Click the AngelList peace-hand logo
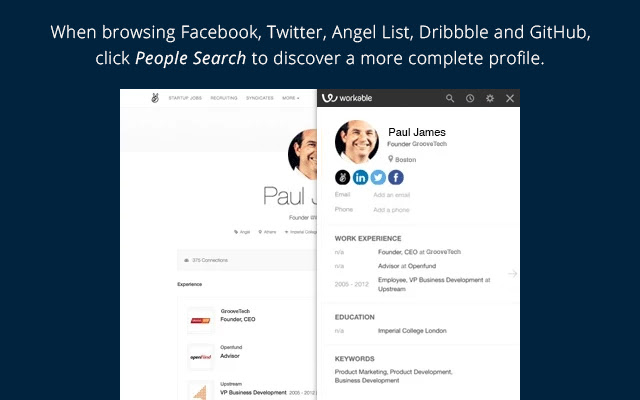The width and height of the screenshot is (640, 400). pyautogui.click(x=155, y=98)
